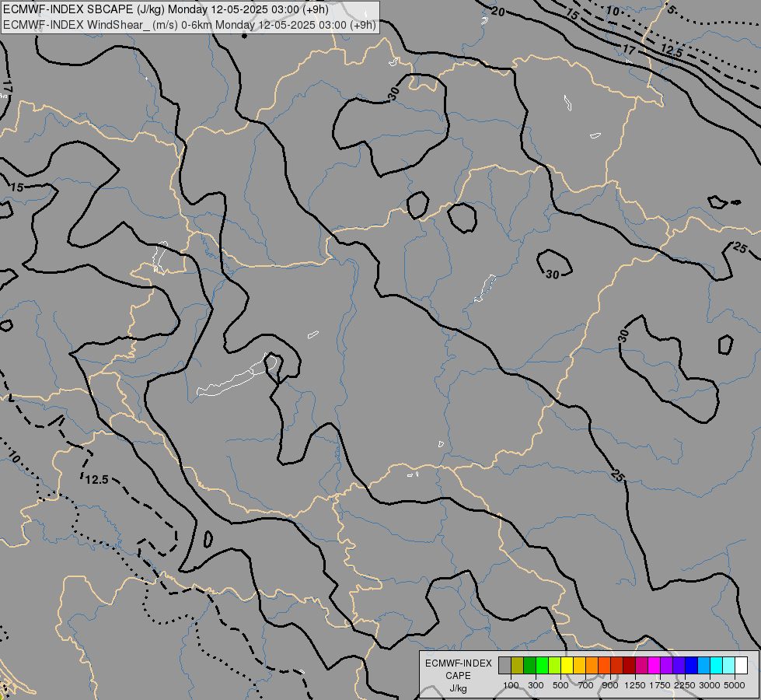Click the olive swatch in the CAPE legend
Screen dimensions: 761x700
click(x=518, y=666)
